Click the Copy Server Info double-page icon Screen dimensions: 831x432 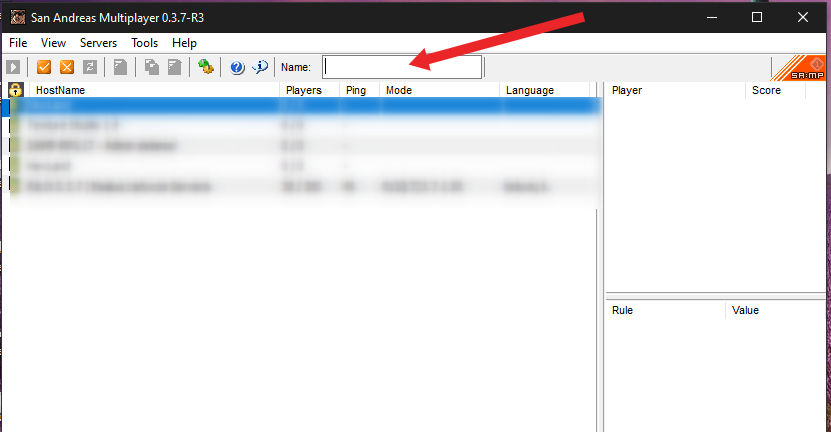tap(152, 67)
